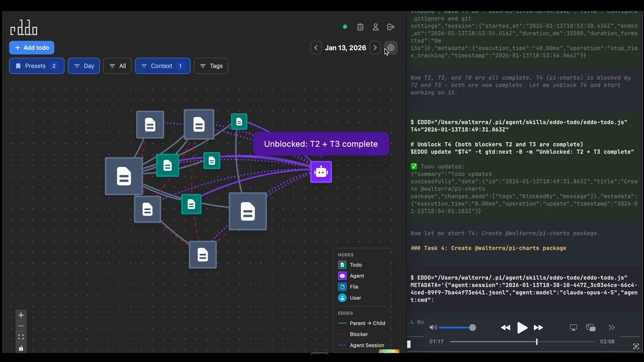
Task: Click the green connection status dot
Action: point(345,27)
